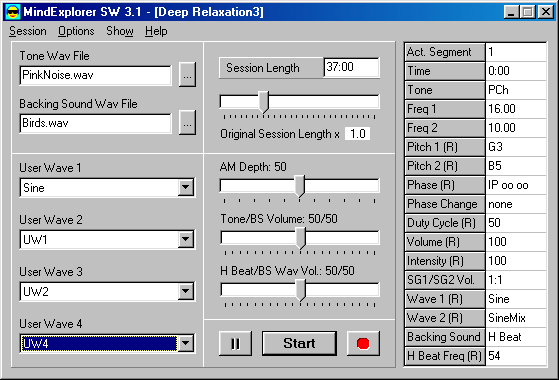
Task: Open the Options menu
Action: tap(76, 31)
